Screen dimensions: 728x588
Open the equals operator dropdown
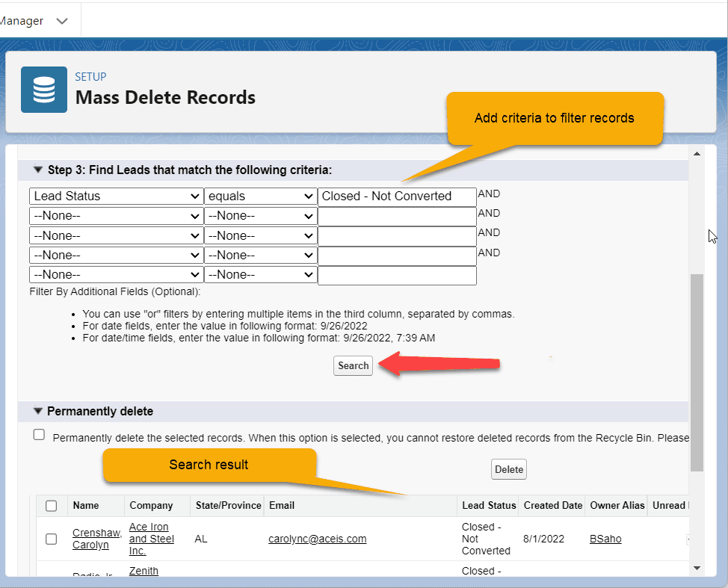[260, 196]
